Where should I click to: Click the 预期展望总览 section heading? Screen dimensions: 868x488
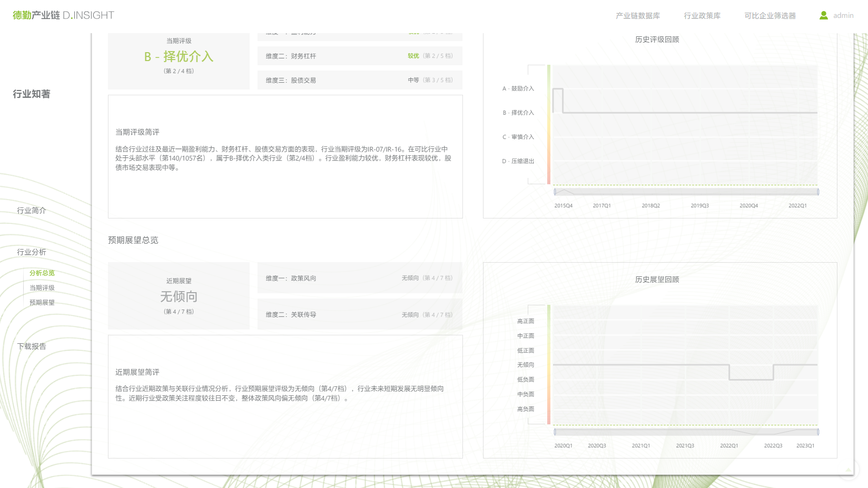pyautogui.click(x=133, y=240)
